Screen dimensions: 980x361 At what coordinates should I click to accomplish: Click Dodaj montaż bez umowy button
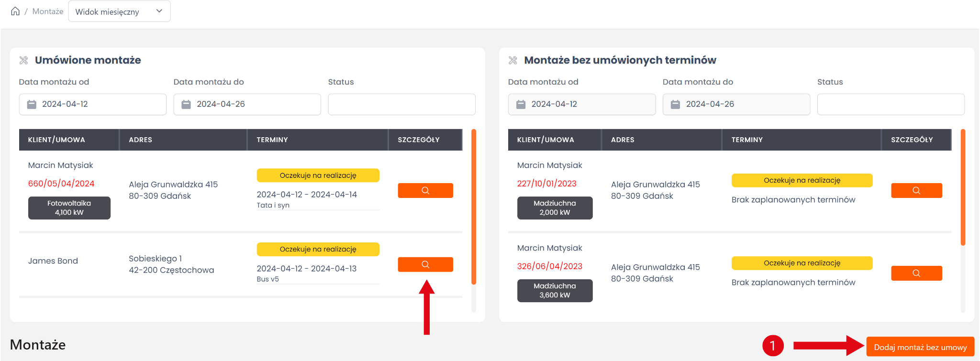[x=920, y=347]
